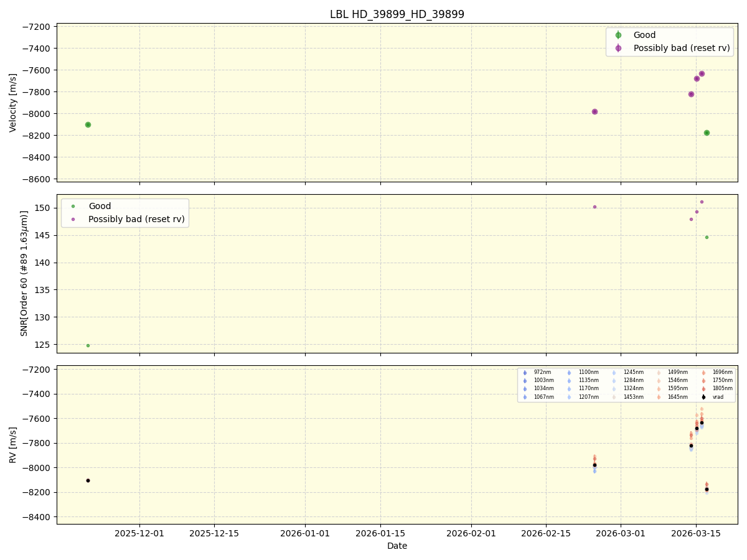
Task: Click the black vrad marker icon
Action: point(703,397)
